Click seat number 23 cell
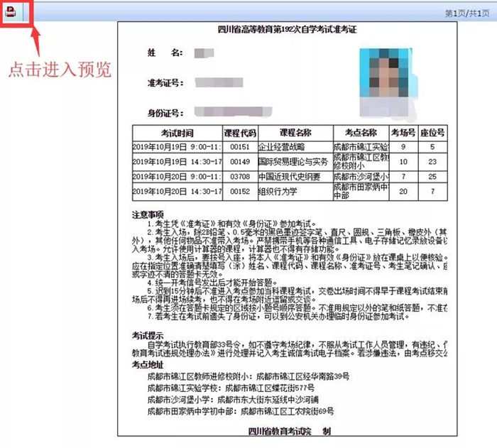 432,162
